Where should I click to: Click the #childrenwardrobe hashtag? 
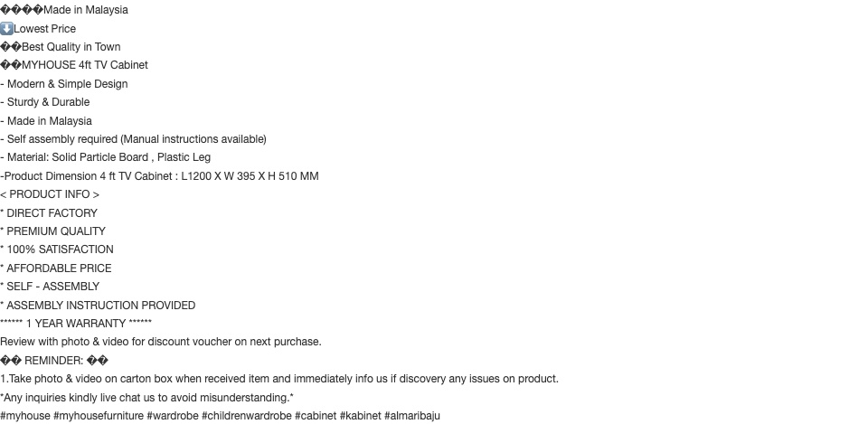coord(246,416)
